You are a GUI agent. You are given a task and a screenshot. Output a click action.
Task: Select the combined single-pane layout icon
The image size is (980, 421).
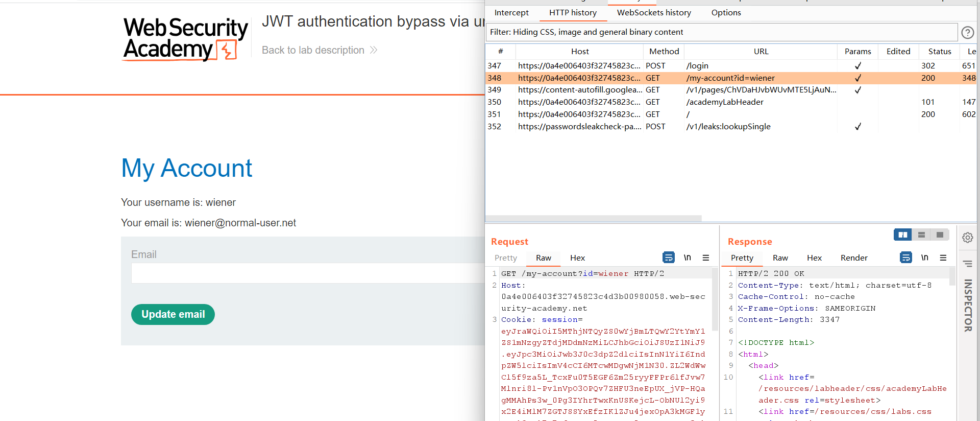(940, 235)
